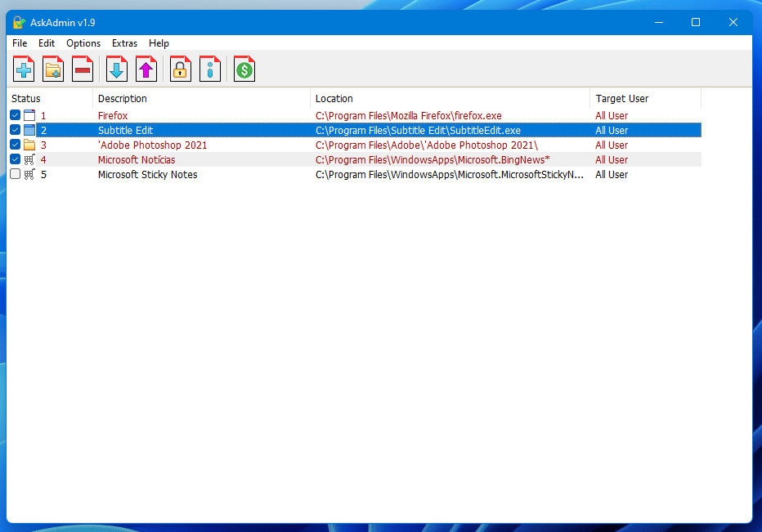Click the store cart icon on Microsoft Notícias row
Viewport: 762px width, 532px height.
coord(29,159)
